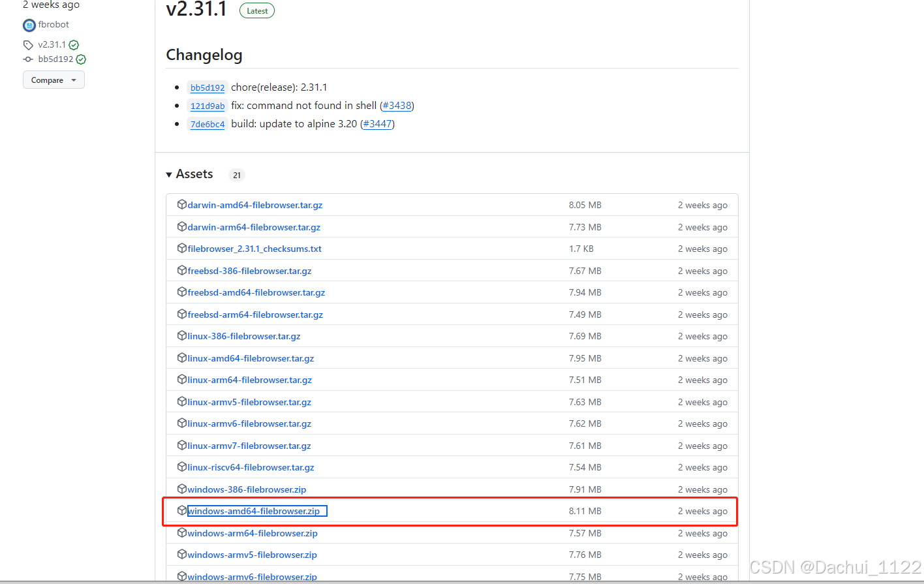Click the verified badge next to commit bb5d192
The height and width of the screenshot is (584, 924).
pos(80,59)
